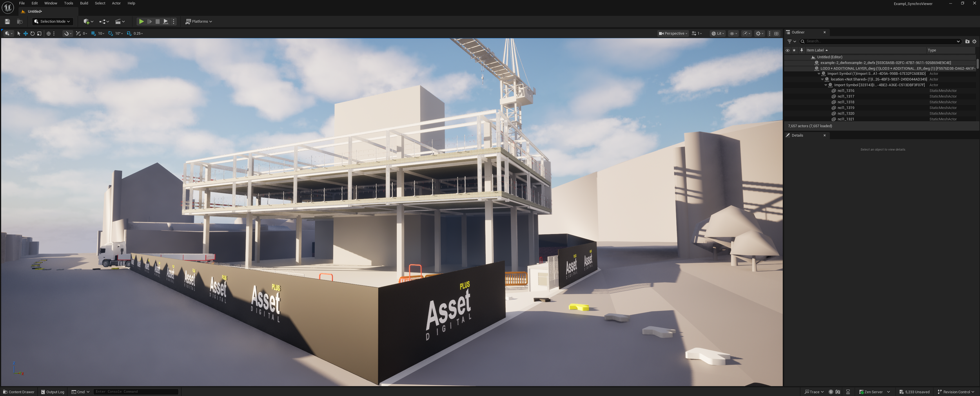Open the Content Drawer
Image resolution: width=980 pixels, height=396 pixels.
(19, 392)
